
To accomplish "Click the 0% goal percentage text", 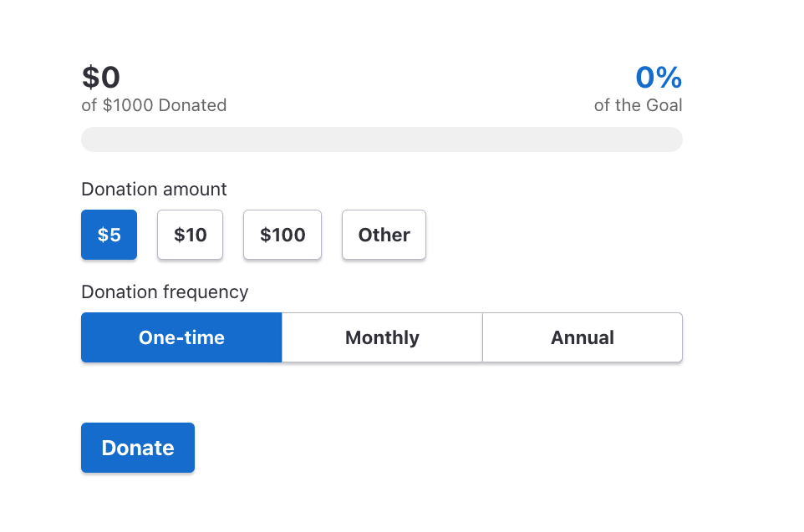I will click(659, 78).
